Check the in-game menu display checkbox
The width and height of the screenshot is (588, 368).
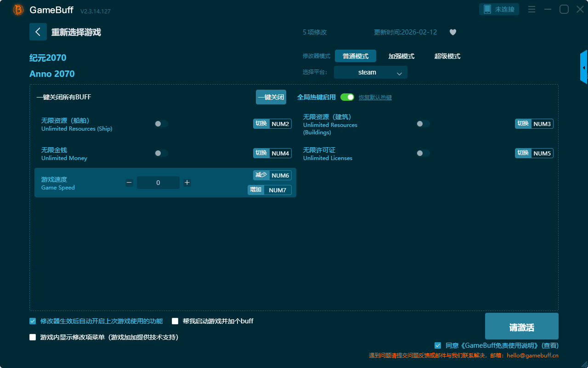coord(33,337)
